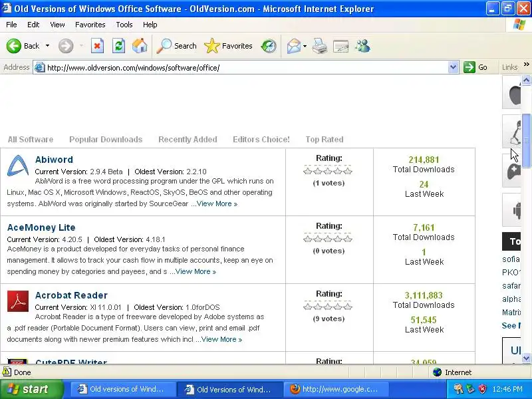Open the Mail button dropdown arrow

tap(305, 46)
